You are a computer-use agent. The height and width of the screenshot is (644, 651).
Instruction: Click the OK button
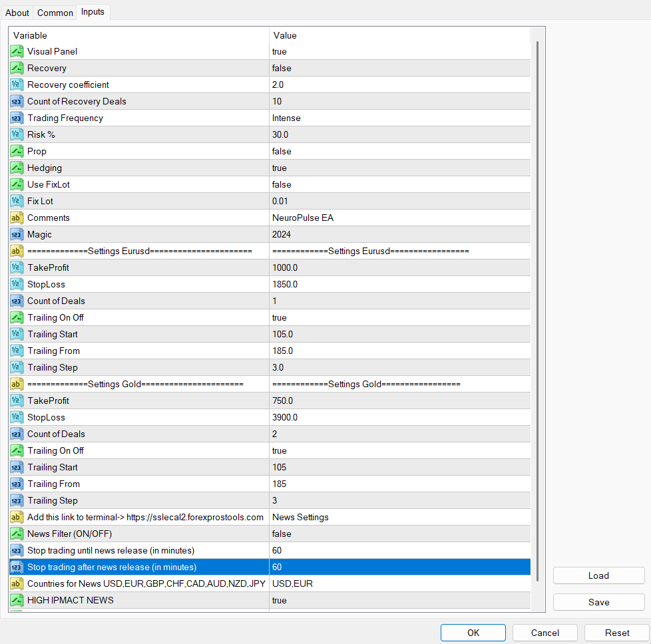473,633
